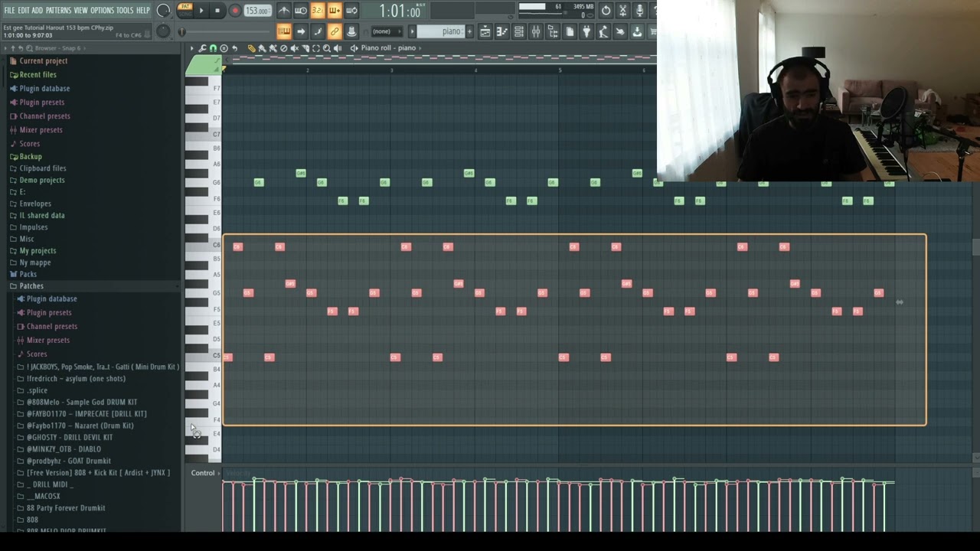Open the piano pattern name dropdown
Viewport: 980px width, 551px height.
442,31
